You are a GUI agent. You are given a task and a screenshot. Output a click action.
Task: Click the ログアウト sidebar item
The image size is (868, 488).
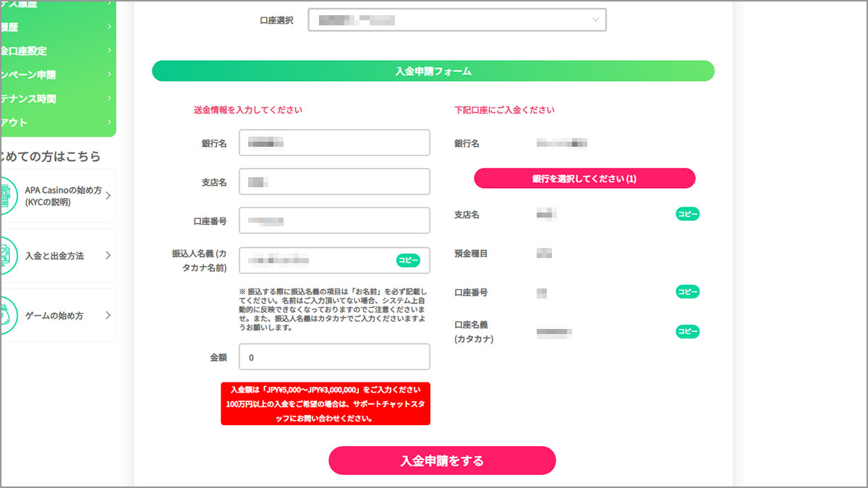(58, 122)
